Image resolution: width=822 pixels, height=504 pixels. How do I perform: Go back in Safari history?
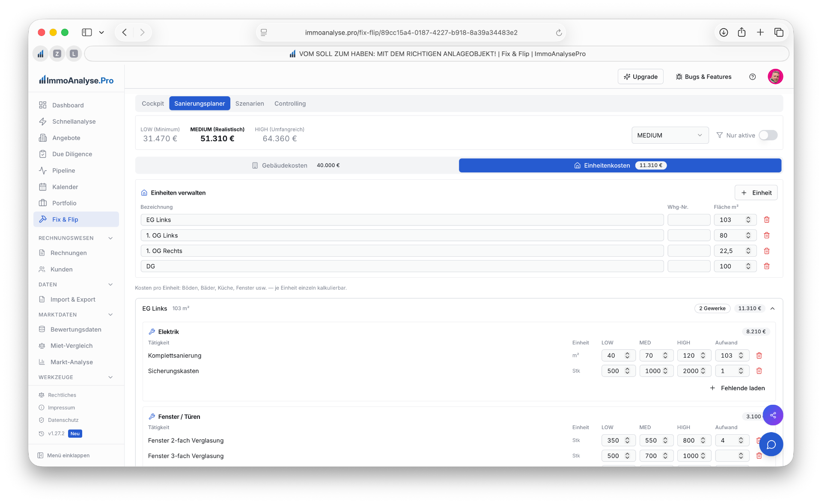[x=125, y=33]
